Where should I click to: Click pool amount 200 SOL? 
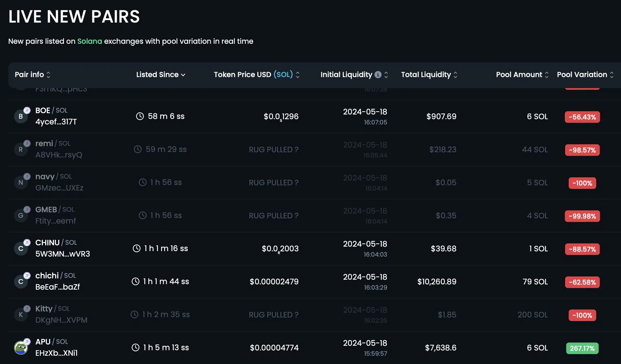[533, 315]
